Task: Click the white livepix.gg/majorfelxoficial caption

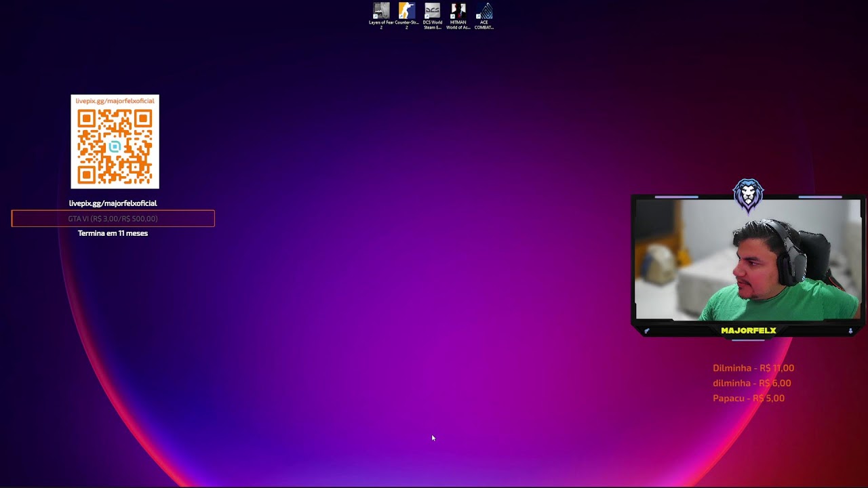Action: (113, 203)
